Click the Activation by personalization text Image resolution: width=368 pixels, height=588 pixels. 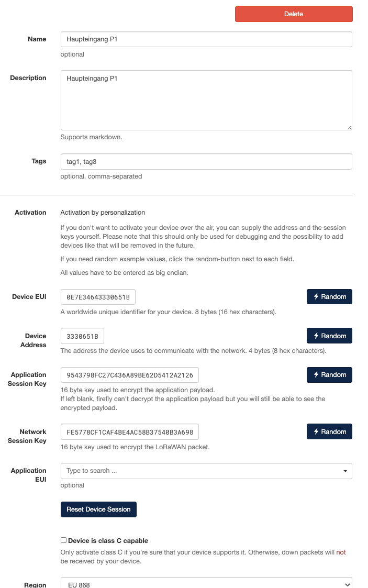click(103, 213)
